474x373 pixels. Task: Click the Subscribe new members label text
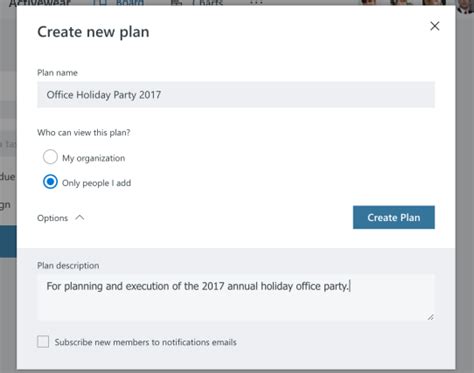pyautogui.click(x=146, y=342)
